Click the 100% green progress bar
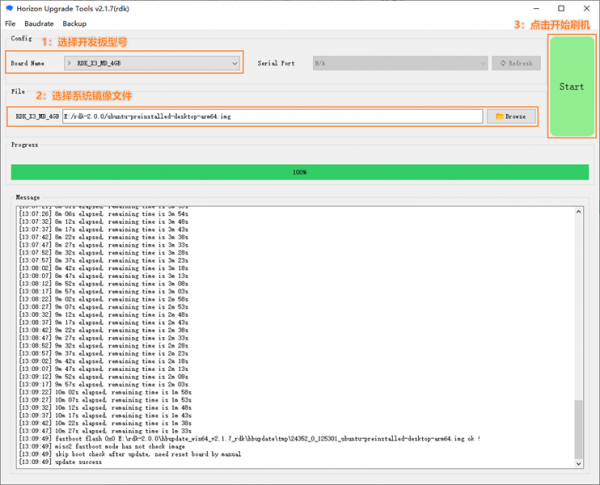600x485 pixels. pyautogui.click(x=300, y=172)
